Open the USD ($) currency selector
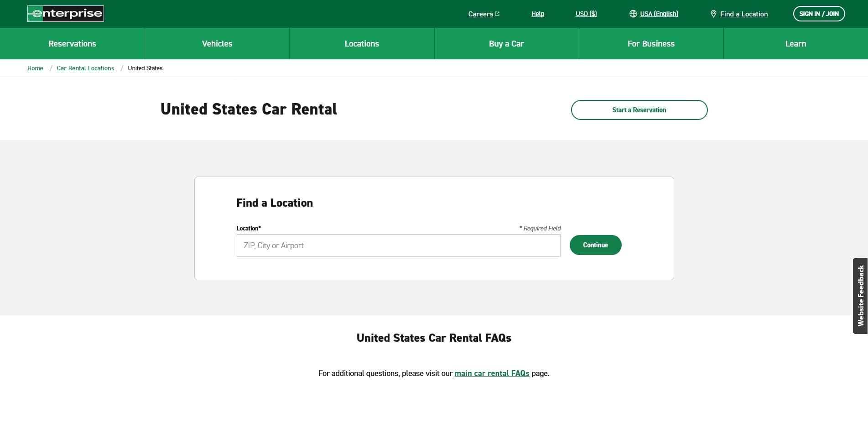 (586, 14)
